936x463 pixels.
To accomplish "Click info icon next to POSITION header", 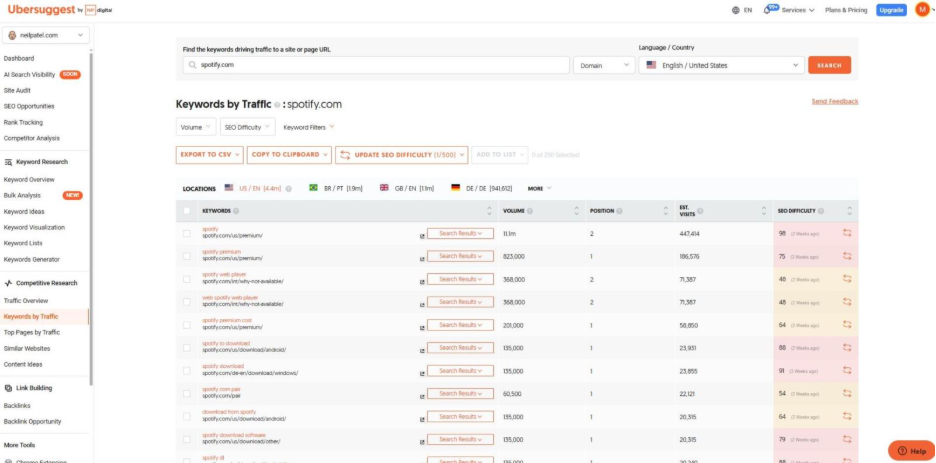I will [x=620, y=211].
